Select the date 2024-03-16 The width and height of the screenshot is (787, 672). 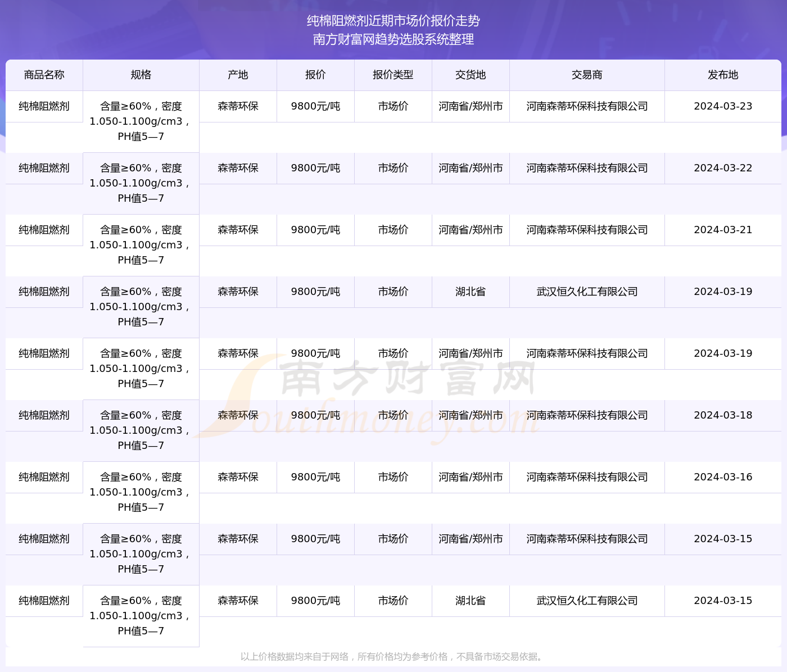(x=723, y=477)
